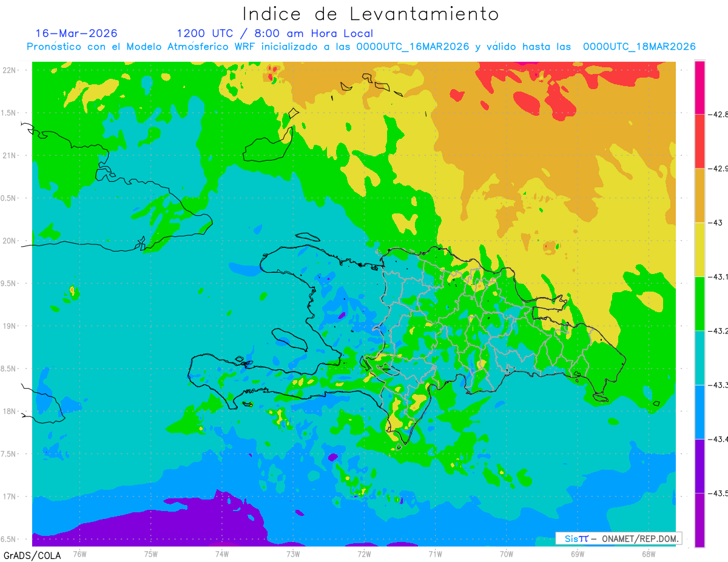Image resolution: width=728 pixels, height=562 pixels.
Task: Click the '19N' latitude label
Action: [9, 326]
